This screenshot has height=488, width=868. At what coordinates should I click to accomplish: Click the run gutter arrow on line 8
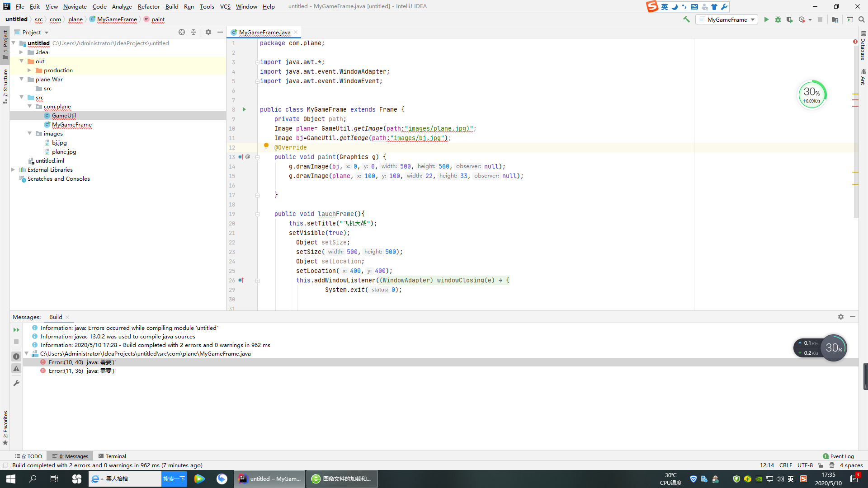pos(244,109)
